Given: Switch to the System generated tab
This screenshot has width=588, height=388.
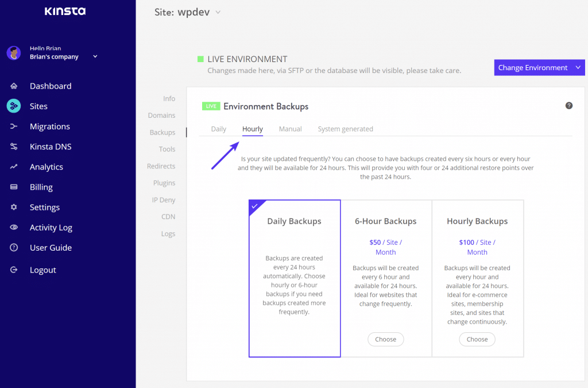Looking at the screenshot, I should pyautogui.click(x=345, y=129).
